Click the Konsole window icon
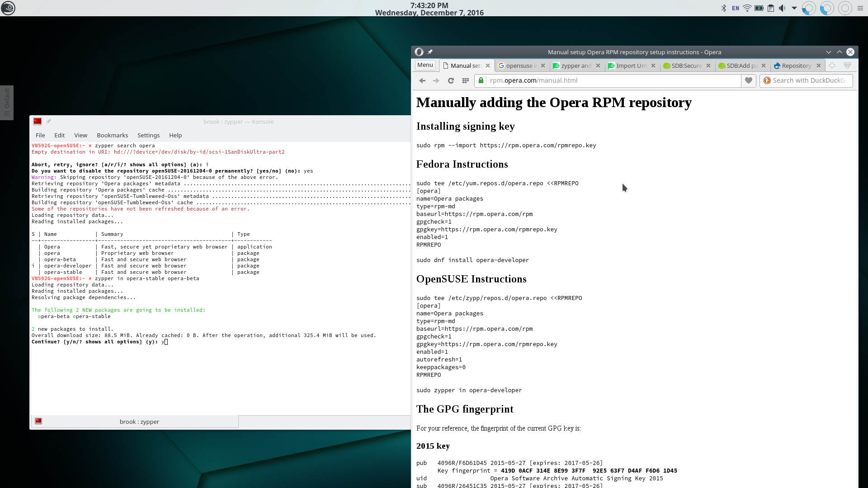This screenshot has width=868, height=488. coord(38,122)
